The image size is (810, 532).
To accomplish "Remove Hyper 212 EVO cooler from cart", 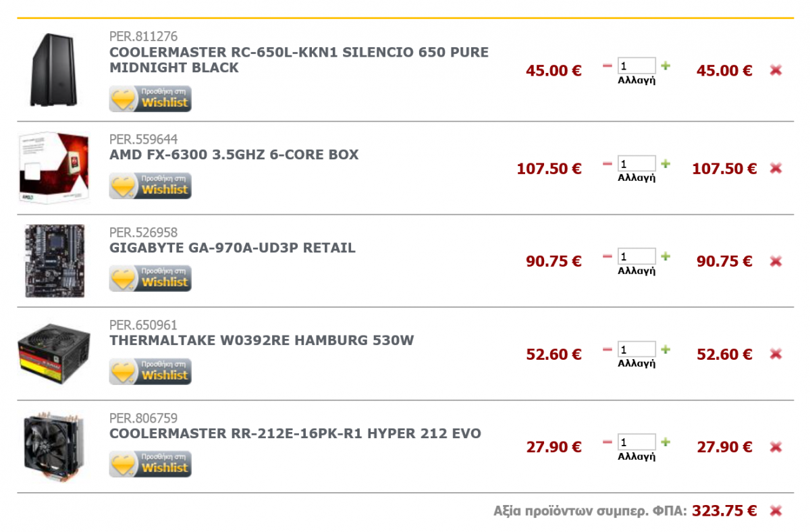I will click(x=776, y=447).
